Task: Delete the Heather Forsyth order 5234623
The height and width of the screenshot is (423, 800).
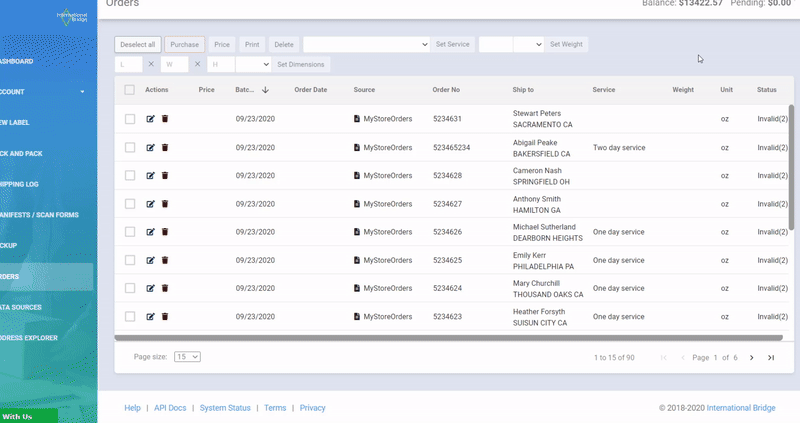Action: (165, 317)
